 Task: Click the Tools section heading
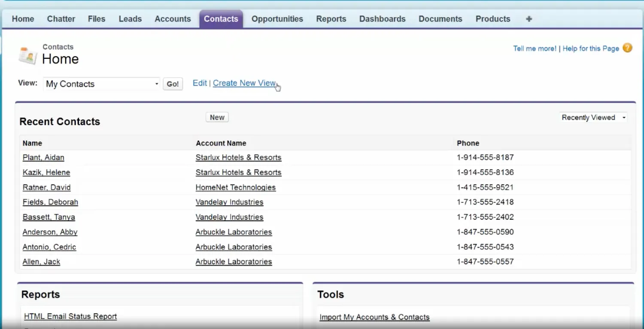[x=331, y=294]
